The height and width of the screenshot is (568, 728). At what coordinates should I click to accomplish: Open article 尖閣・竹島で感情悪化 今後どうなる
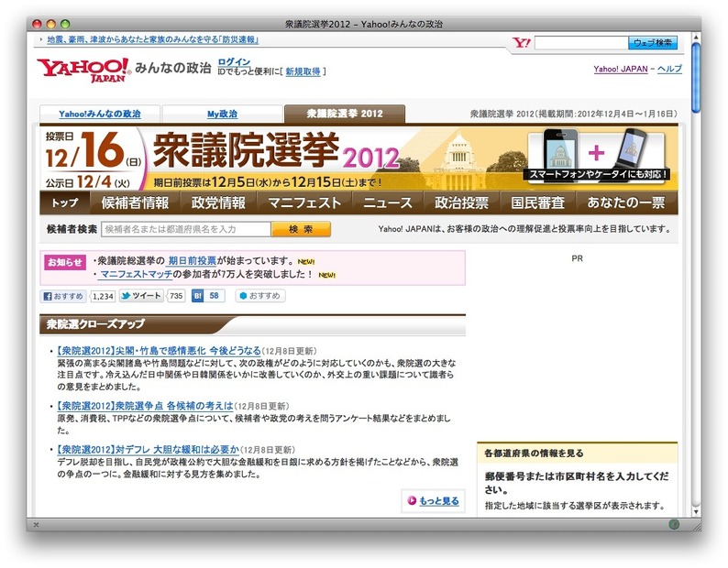point(159,351)
